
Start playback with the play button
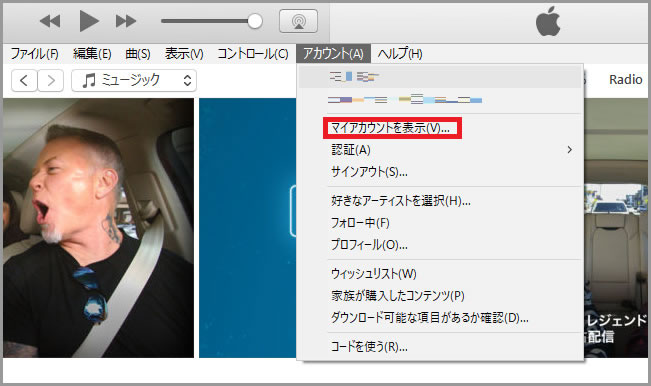(89, 21)
